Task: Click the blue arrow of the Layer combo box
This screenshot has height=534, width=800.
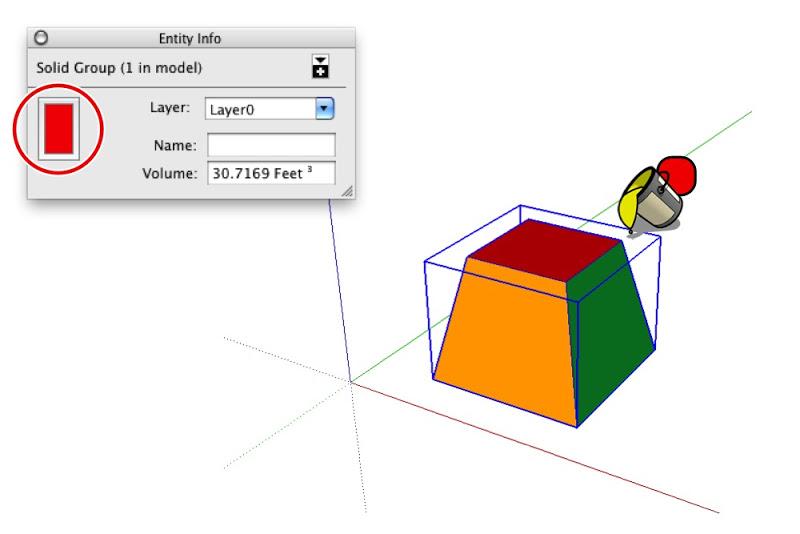Action: point(324,109)
